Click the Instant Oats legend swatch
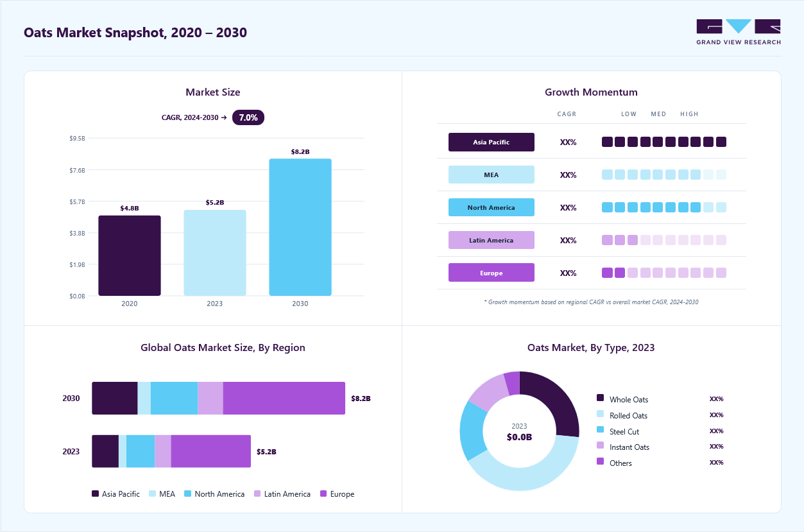The width and height of the screenshot is (804, 532). coord(601,445)
